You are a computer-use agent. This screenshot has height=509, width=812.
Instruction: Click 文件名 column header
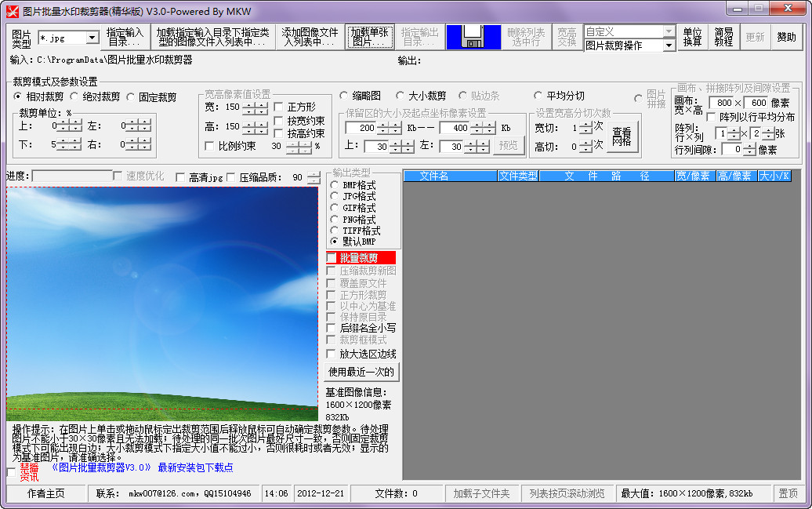pos(450,176)
